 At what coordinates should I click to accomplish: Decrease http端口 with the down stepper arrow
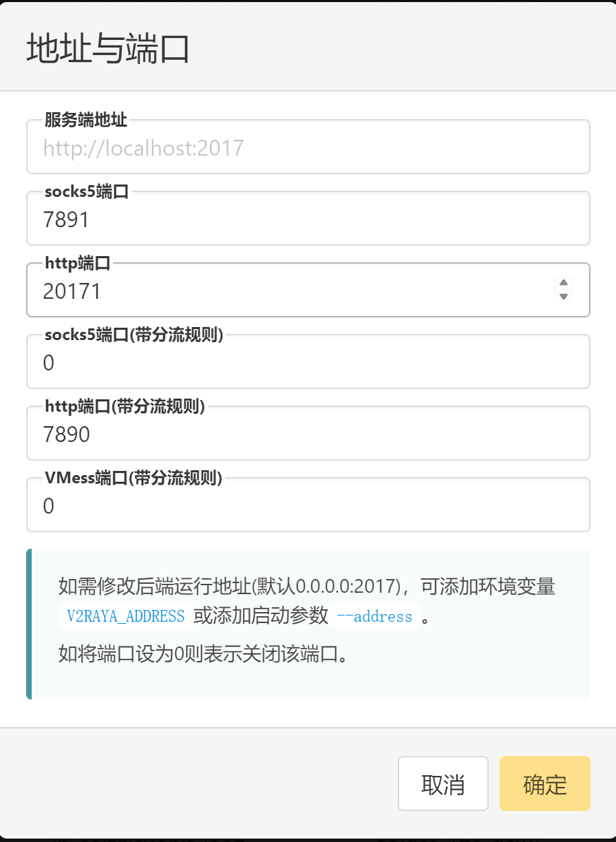point(564,297)
